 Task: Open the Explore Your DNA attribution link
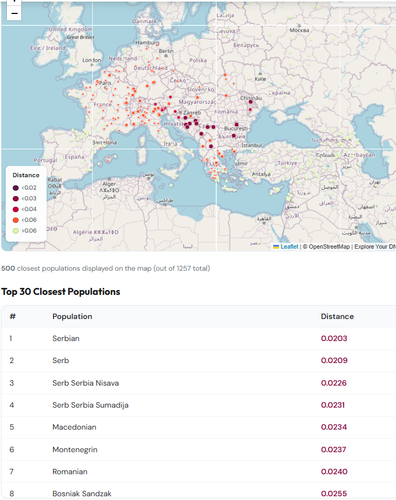click(x=375, y=247)
